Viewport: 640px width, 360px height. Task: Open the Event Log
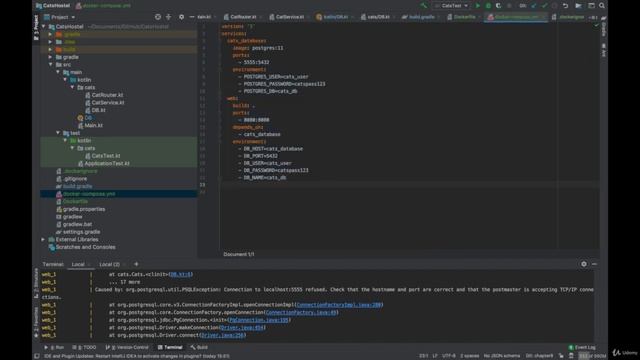tap(582, 347)
